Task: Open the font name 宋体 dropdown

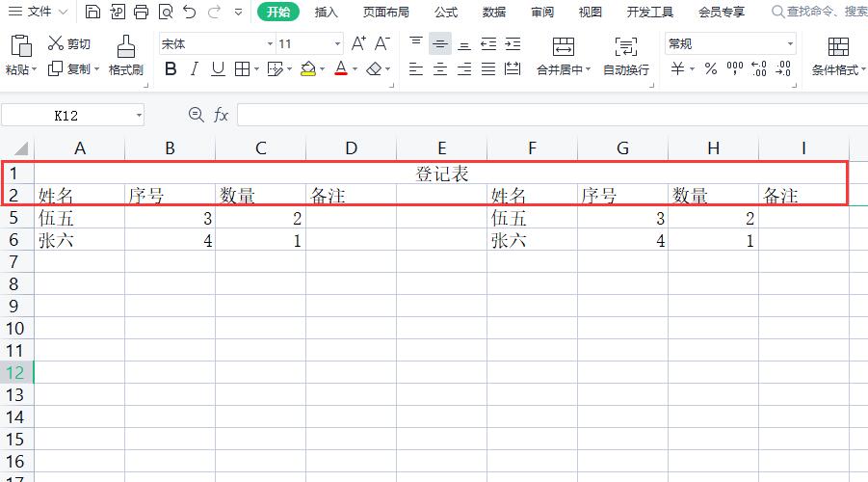Action: point(270,43)
